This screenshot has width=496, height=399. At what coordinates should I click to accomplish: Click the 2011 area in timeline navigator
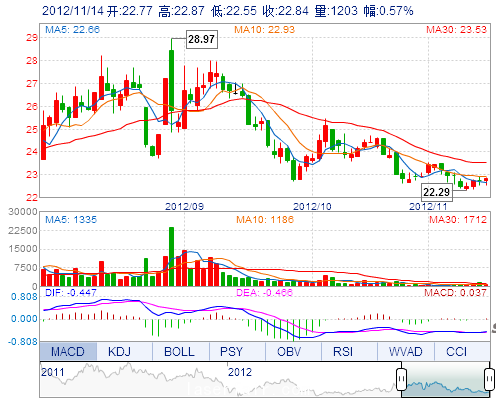(x=53, y=372)
